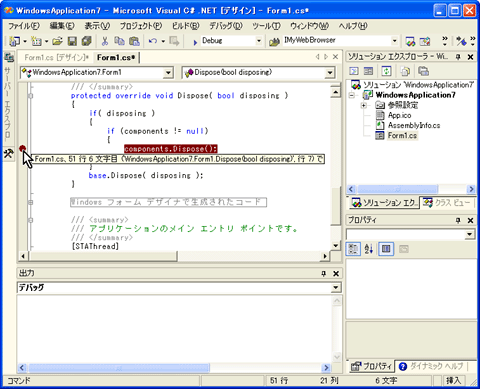Switch to the クラス ビュー tab
480x389 pixels.
447,202
